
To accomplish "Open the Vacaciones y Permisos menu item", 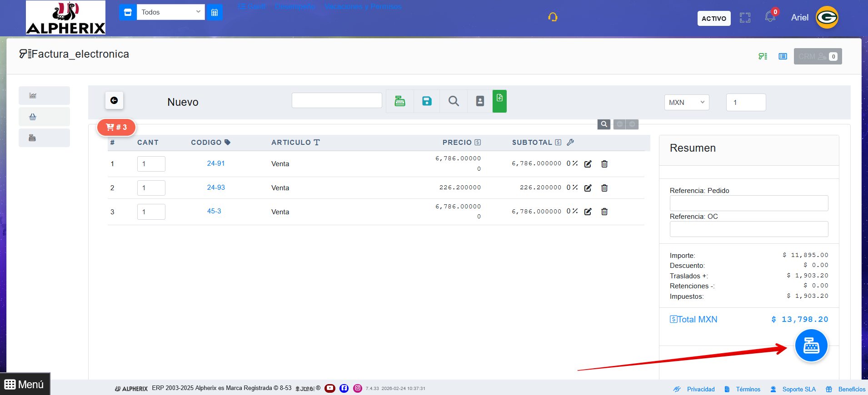I will [363, 7].
